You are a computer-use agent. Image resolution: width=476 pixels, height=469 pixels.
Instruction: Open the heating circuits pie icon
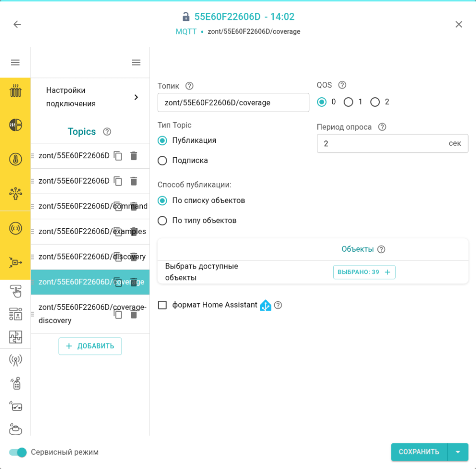[15, 125]
